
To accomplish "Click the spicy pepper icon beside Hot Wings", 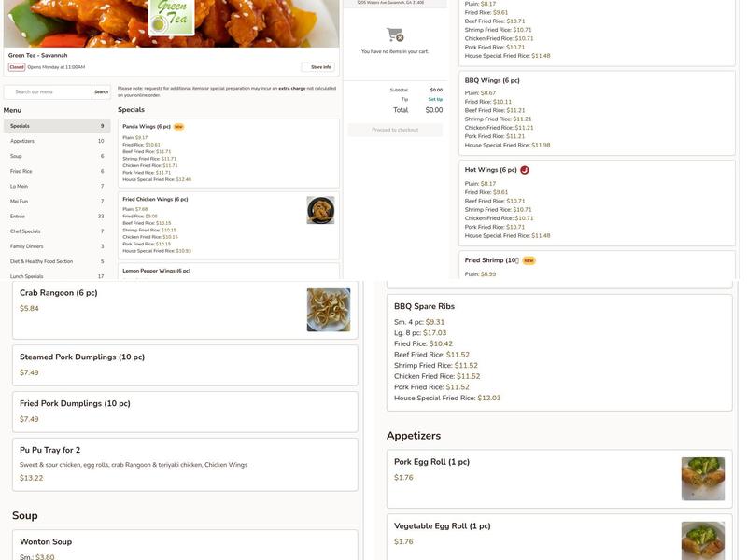I will 525,170.
